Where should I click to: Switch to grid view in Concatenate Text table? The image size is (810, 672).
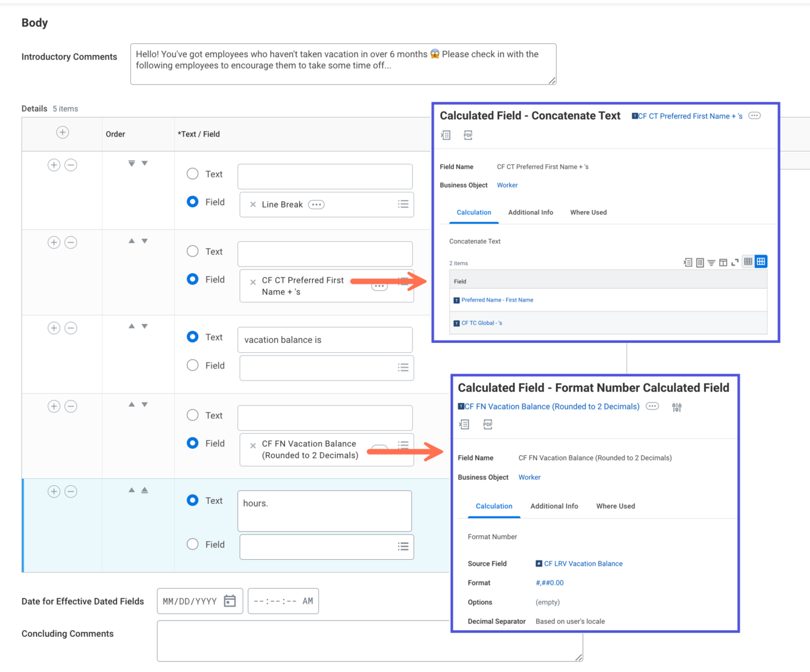coord(760,261)
